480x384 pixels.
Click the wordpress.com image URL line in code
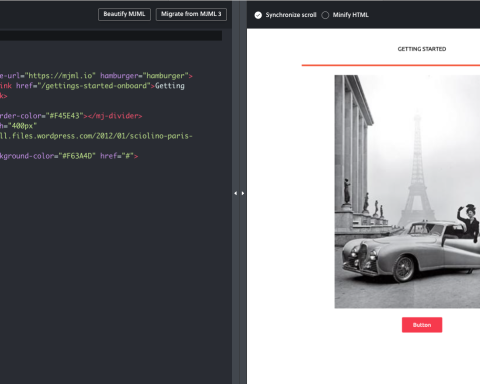pyautogui.click(x=96, y=136)
